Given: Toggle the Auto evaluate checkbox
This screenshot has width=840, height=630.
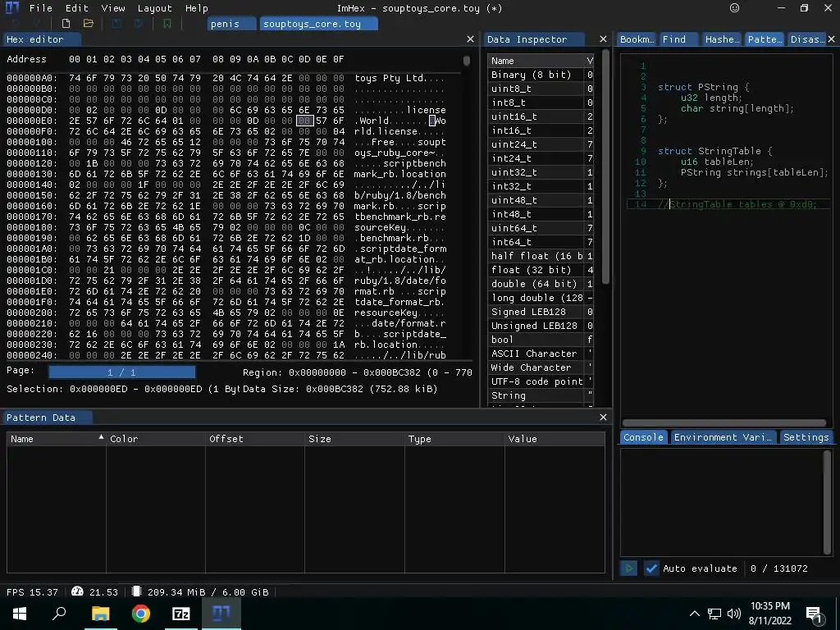Looking at the screenshot, I should [x=651, y=568].
